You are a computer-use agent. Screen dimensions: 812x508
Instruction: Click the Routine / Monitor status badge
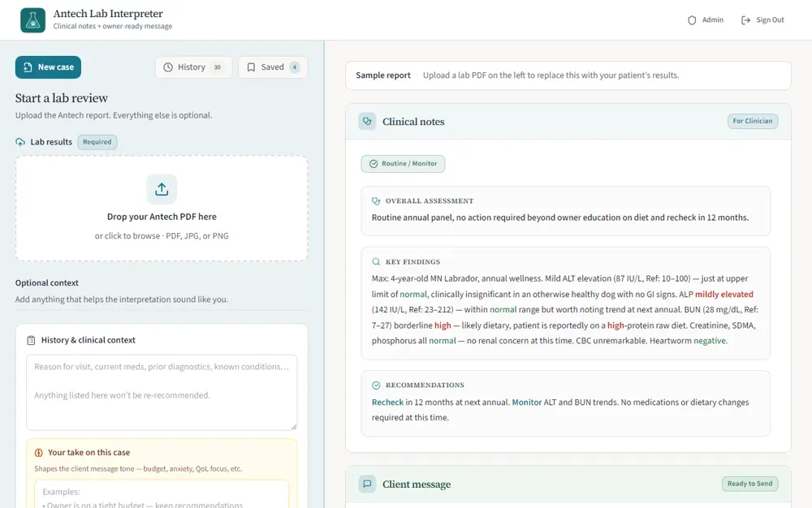coord(403,163)
